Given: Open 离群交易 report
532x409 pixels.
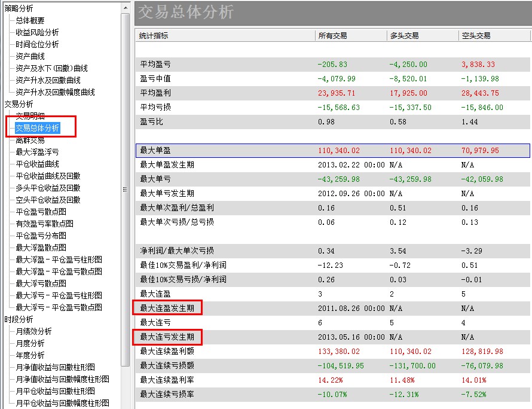Looking at the screenshot, I should click(30, 140).
